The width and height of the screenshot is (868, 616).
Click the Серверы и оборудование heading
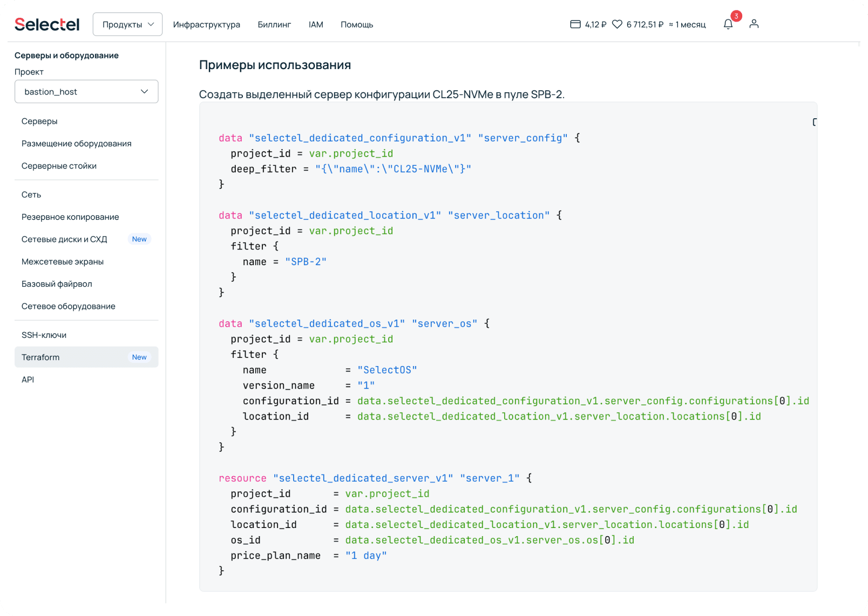pos(66,56)
